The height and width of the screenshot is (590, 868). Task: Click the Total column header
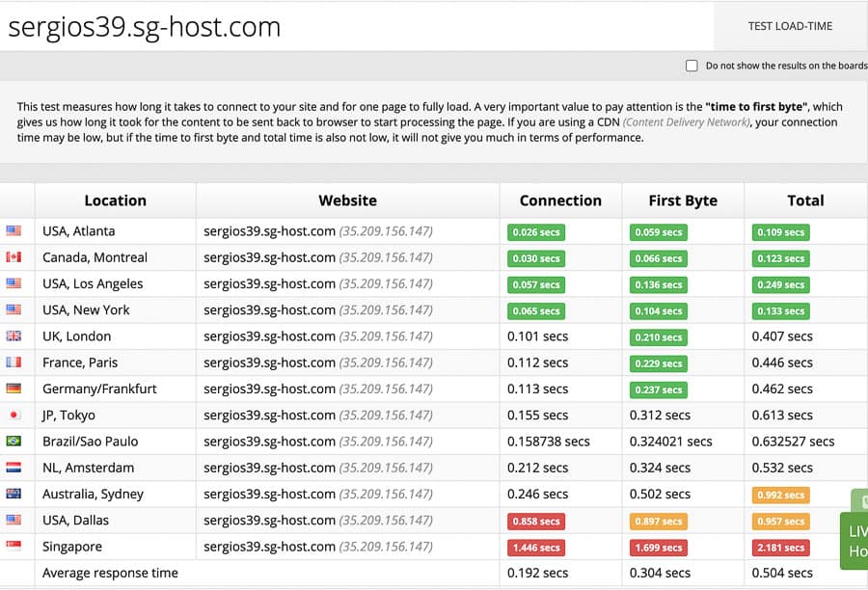[x=805, y=201]
